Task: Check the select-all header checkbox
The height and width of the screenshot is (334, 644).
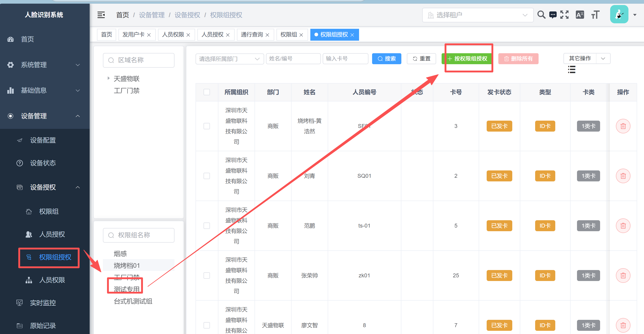Action: (207, 92)
